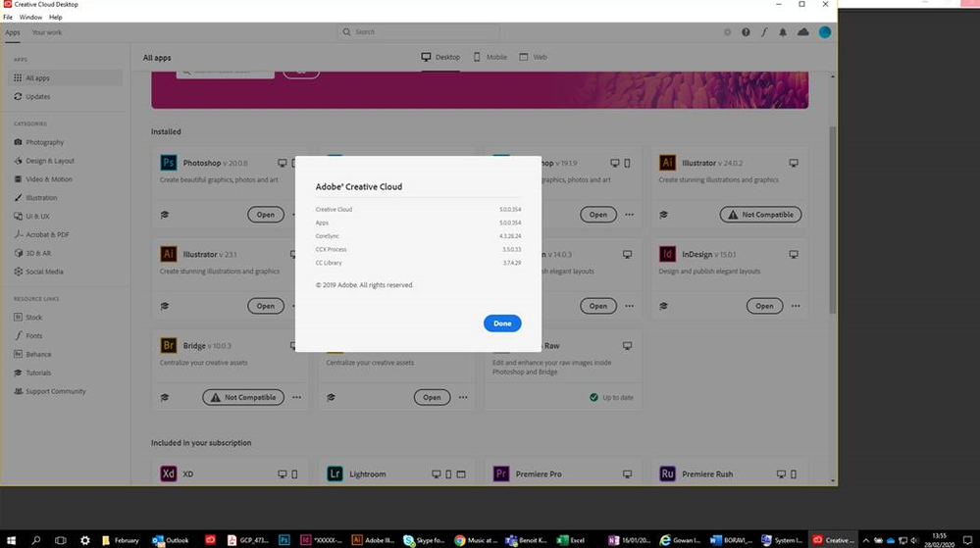
Task: Click the Illustrator v23.1 app icon
Action: coord(168,254)
